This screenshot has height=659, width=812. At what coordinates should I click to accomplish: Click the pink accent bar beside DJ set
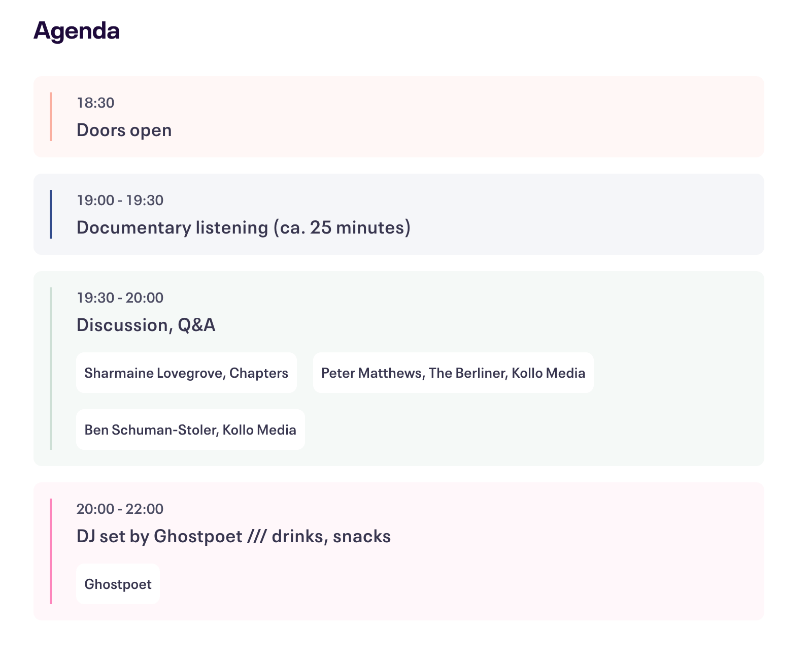[51, 551]
